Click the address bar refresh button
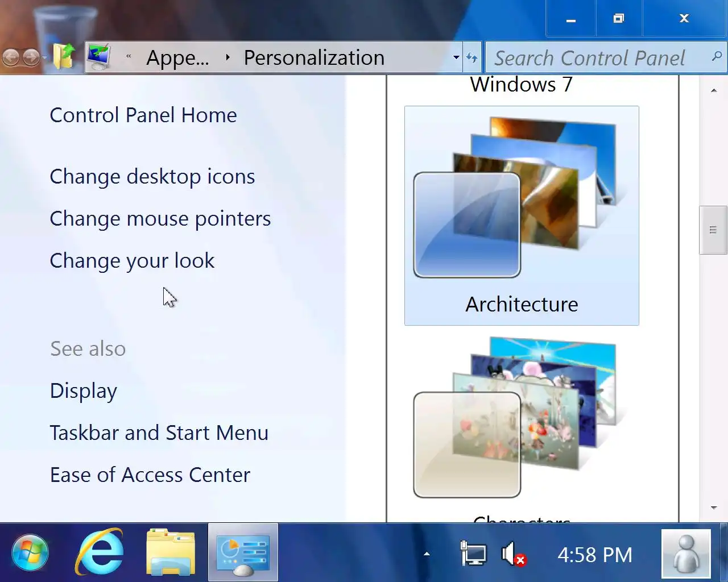Viewport: 728px width, 582px height. (x=472, y=57)
